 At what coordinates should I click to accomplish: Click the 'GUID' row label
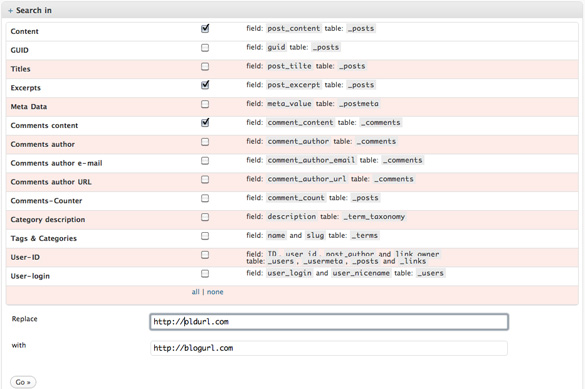(x=19, y=50)
